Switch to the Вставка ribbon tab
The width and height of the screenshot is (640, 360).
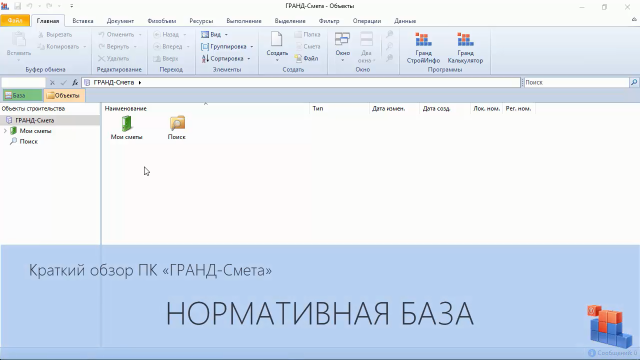click(x=83, y=21)
